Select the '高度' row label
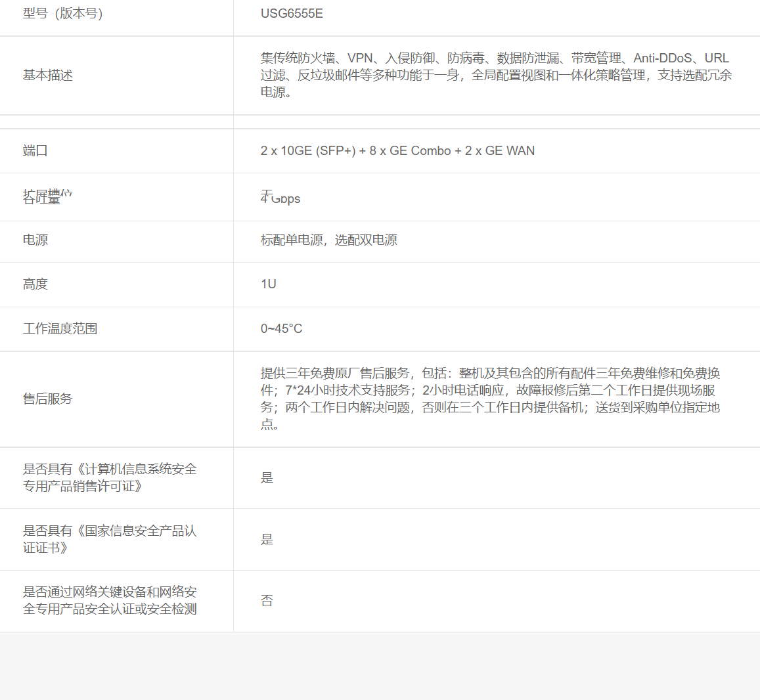Image resolution: width=760 pixels, height=700 pixels. pos(35,284)
